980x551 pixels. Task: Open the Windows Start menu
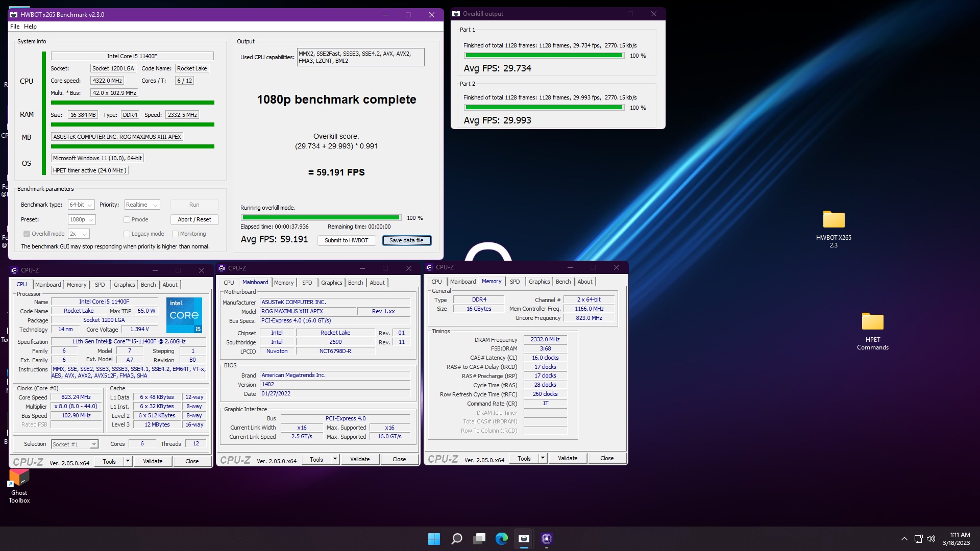click(434, 539)
